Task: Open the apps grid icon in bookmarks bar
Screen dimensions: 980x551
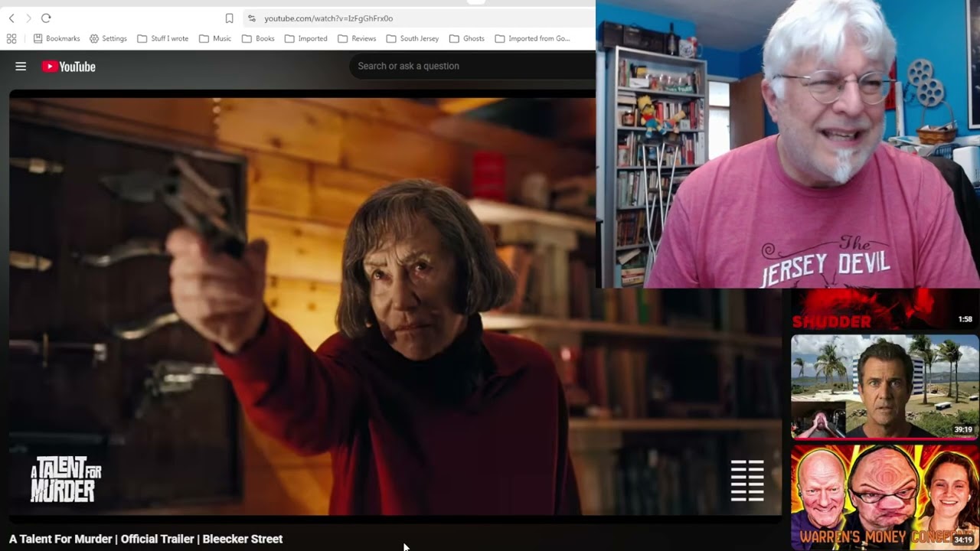Action: (11, 38)
